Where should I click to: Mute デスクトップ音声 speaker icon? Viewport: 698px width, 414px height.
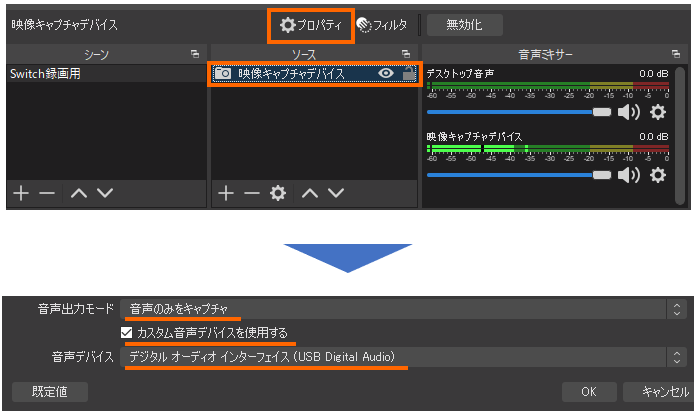629,112
